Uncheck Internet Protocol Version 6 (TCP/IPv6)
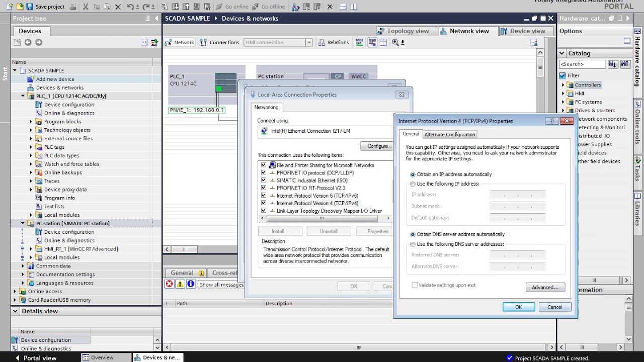This screenshot has width=644, height=362. tap(264, 196)
